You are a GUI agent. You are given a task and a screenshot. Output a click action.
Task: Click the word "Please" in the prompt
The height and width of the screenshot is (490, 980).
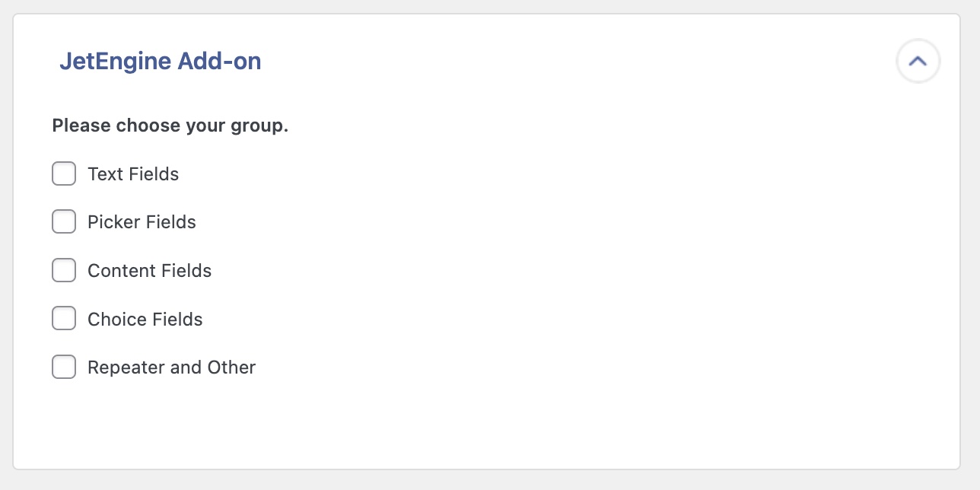81,126
